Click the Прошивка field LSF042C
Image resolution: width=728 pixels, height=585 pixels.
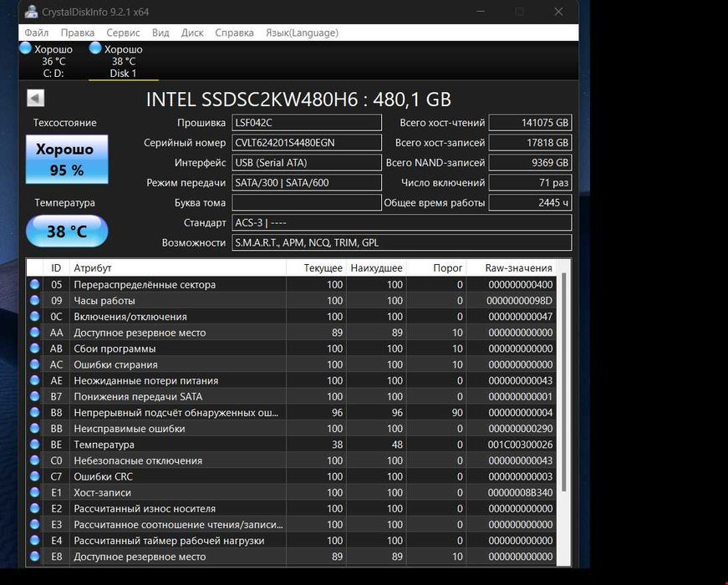click(x=307, y=123)
